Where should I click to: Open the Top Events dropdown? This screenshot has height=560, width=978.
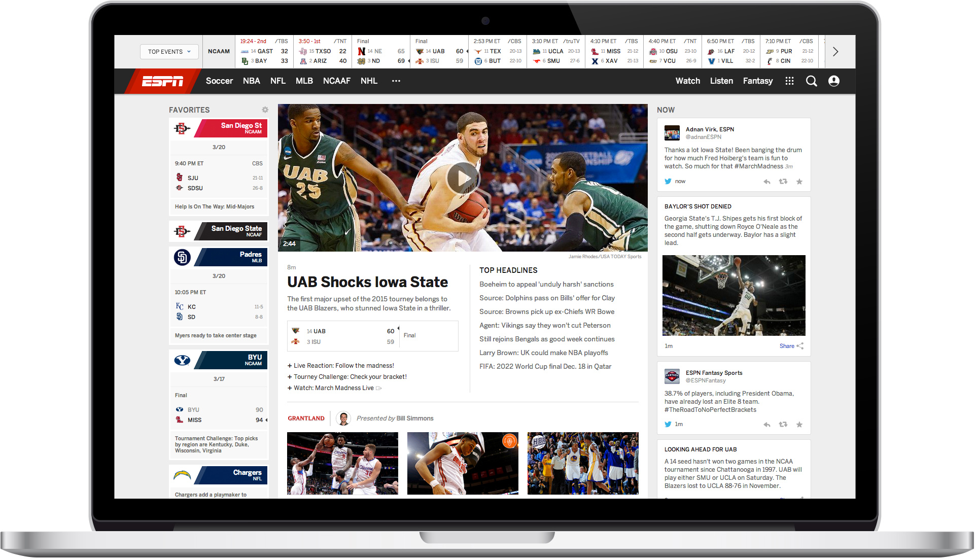pyautogui.click(x=170, y=52)
